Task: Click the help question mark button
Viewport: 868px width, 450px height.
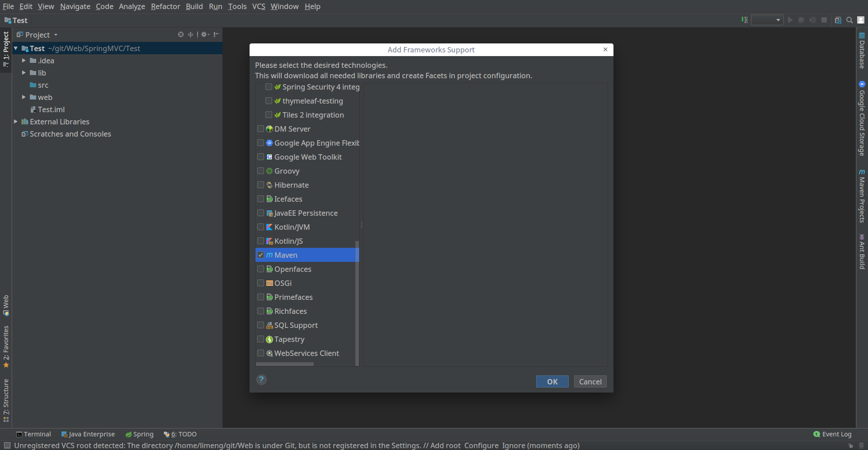Action: coord(261,380)
